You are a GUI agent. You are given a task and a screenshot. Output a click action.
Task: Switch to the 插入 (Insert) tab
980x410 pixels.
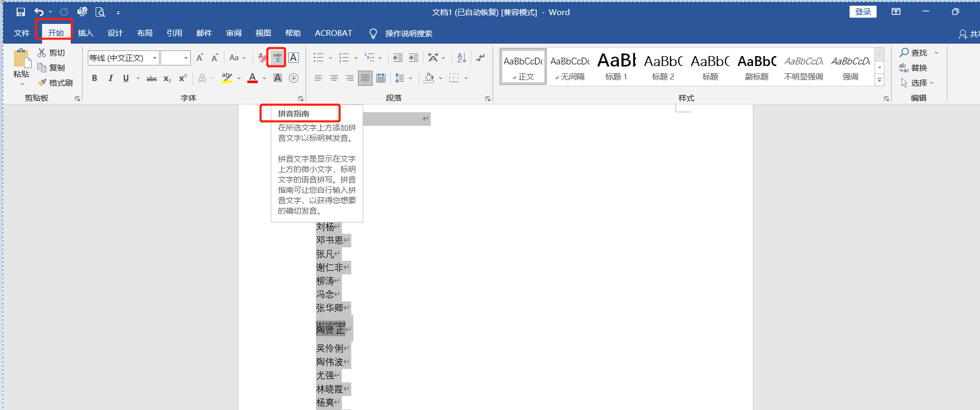(85, 33)
